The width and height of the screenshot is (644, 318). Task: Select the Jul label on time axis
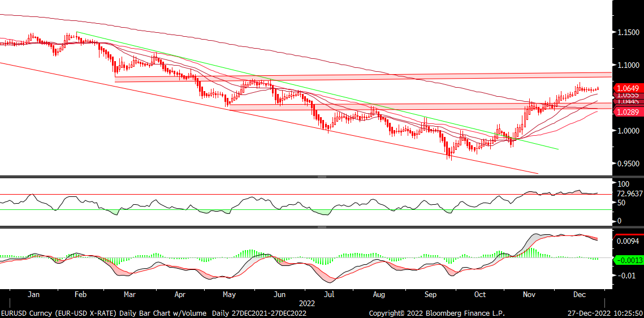click(329, 295)
